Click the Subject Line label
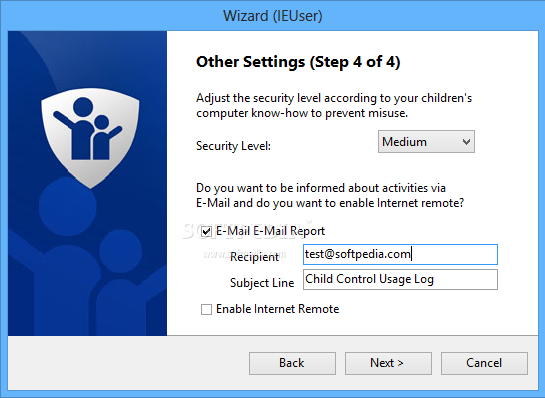545x398 pixels. (262, 283)
